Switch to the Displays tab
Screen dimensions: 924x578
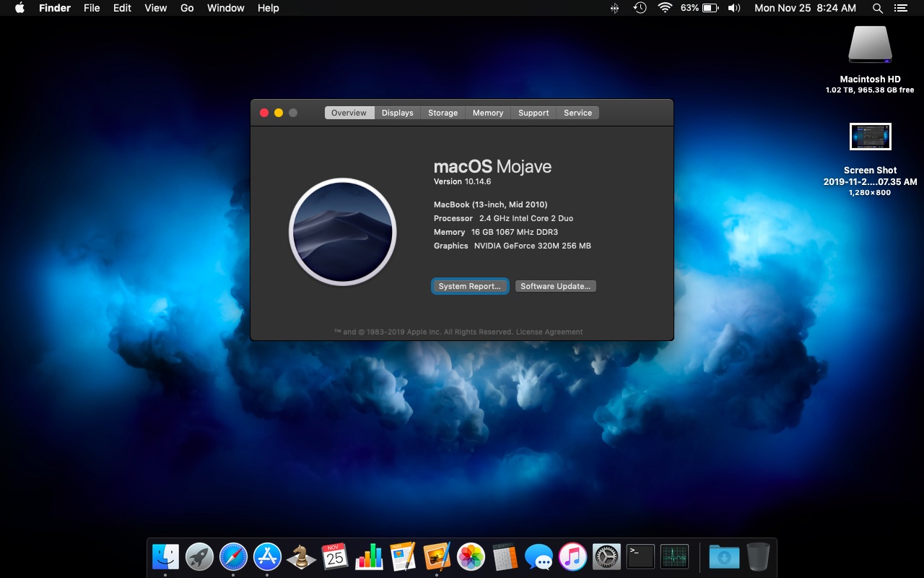click(x=398, y=113)
